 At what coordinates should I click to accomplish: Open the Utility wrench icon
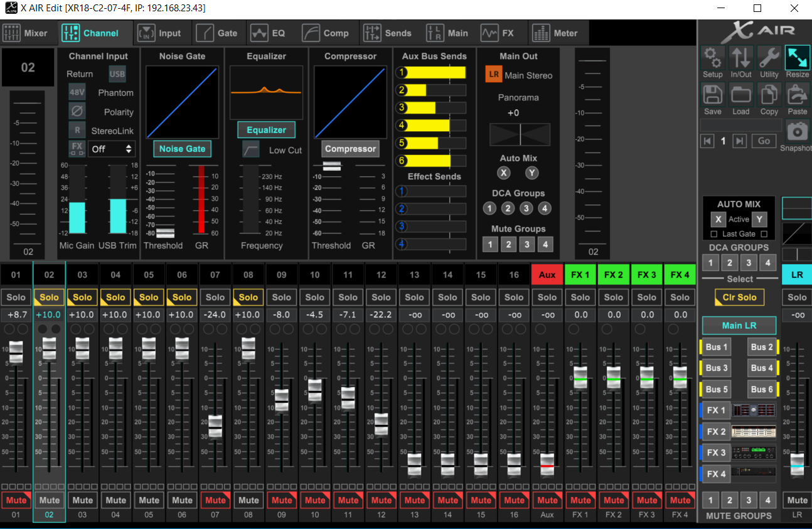click(x=769, y=58)
